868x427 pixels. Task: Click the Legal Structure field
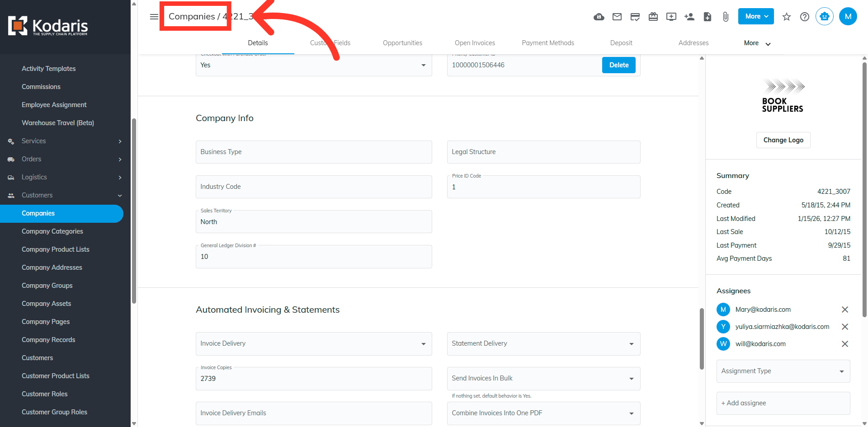(543, 152)
